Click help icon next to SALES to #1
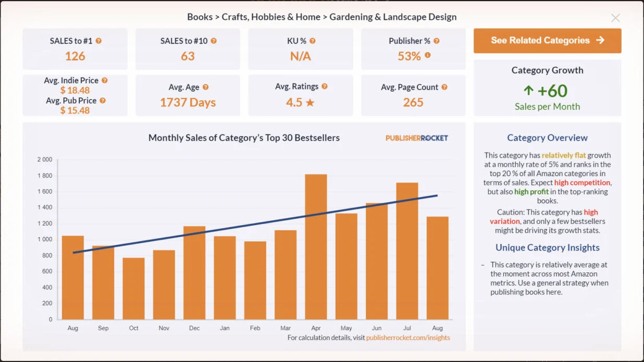Screen dimensions: 644x362 [98, 41]
